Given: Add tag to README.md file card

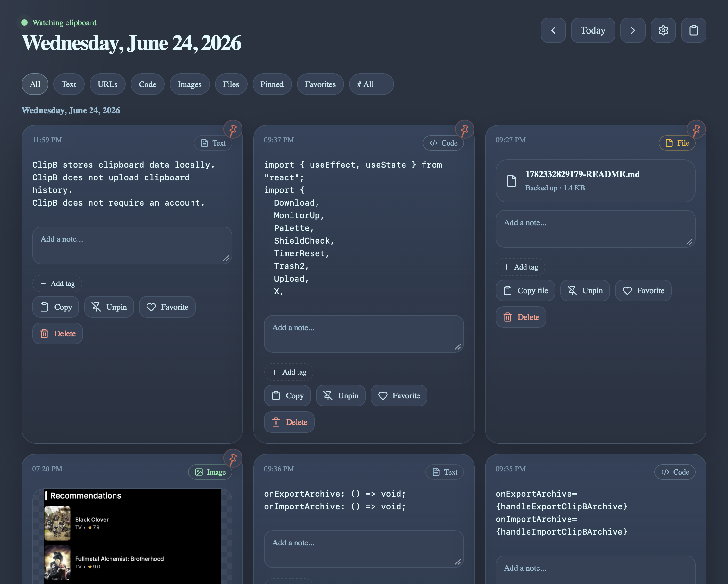Looking at the screenshot, I should pyautogui.click(x=520, y=267).
